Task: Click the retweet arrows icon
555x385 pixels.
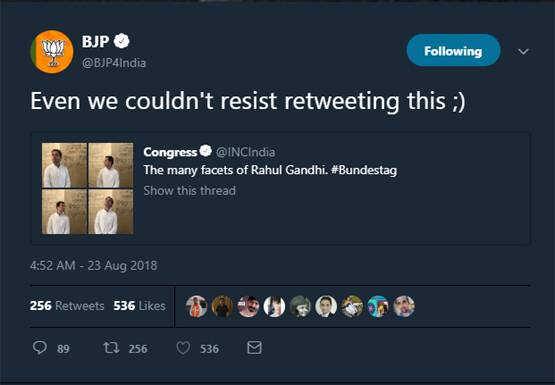Action: (x=111, y=348)
